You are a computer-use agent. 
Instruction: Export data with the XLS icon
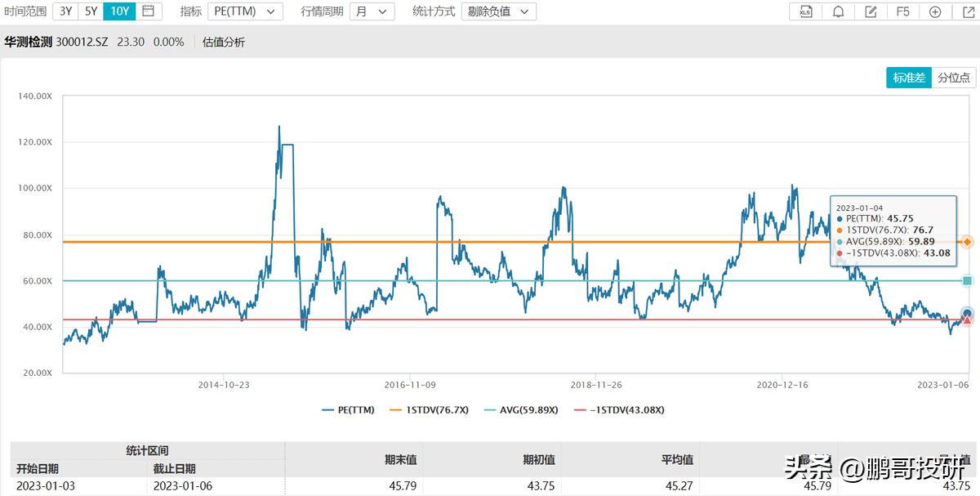pyautogui.click(x=806, y=11)
